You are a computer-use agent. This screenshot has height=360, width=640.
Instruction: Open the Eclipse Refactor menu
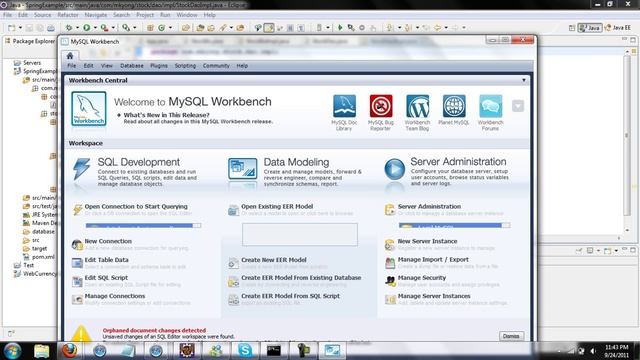click(68, 15)
